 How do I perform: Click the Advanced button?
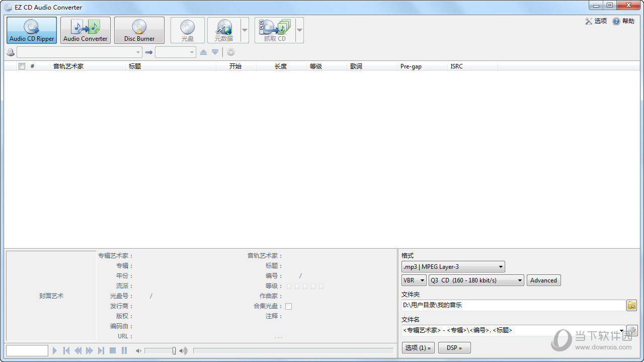point(544,280)
